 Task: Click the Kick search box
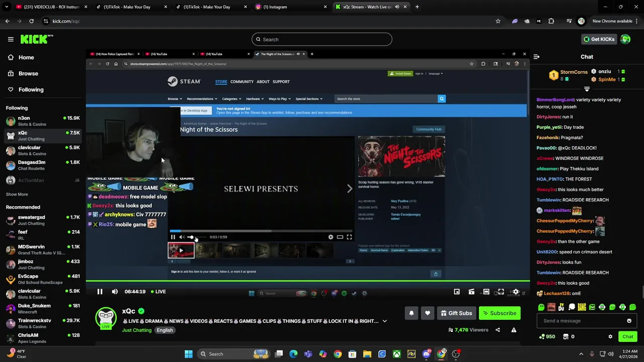pyautogui.click(x=322, y=39)
